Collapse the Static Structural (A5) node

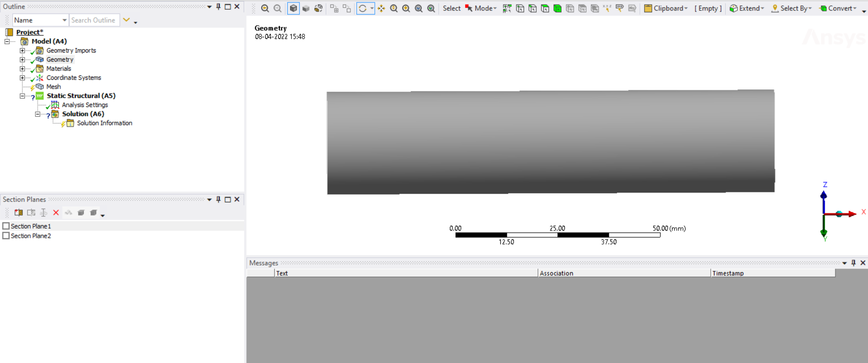click(x=22, y=96)
